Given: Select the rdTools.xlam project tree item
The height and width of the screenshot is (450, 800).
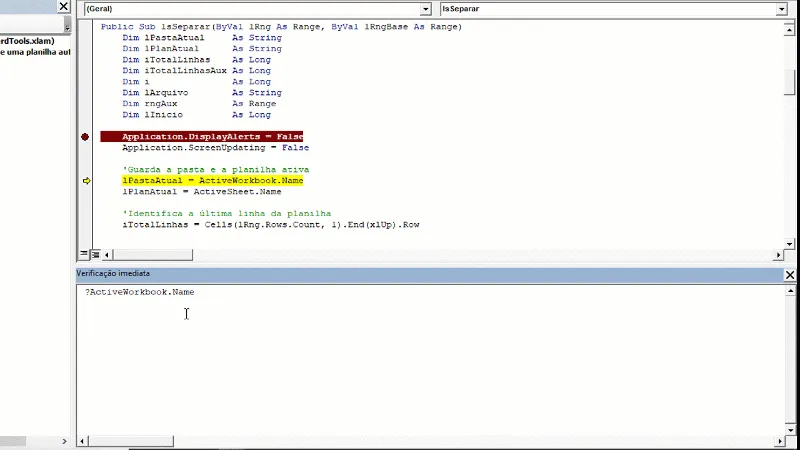Looking at the screenshot, I should coord(27,41).
